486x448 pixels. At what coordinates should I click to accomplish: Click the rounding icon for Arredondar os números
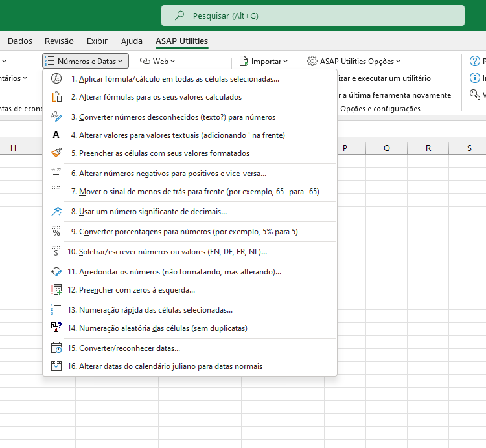point(56,271)
